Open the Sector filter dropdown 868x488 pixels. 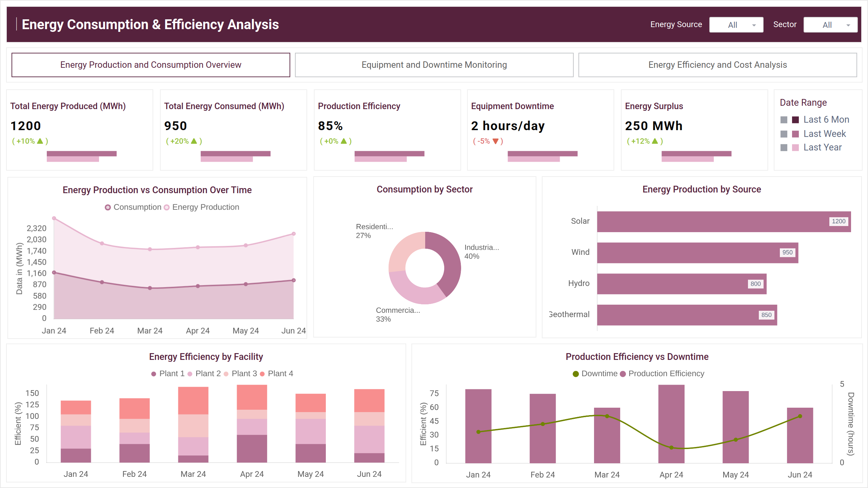click(830, 25)
